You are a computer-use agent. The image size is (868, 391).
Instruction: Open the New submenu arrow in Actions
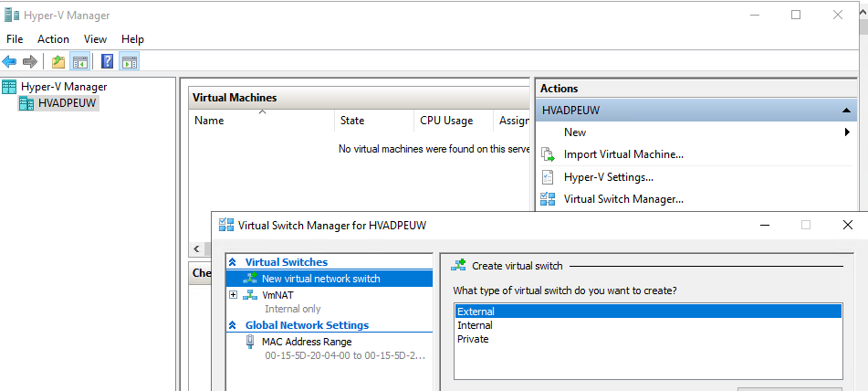[x=847, y=132]
